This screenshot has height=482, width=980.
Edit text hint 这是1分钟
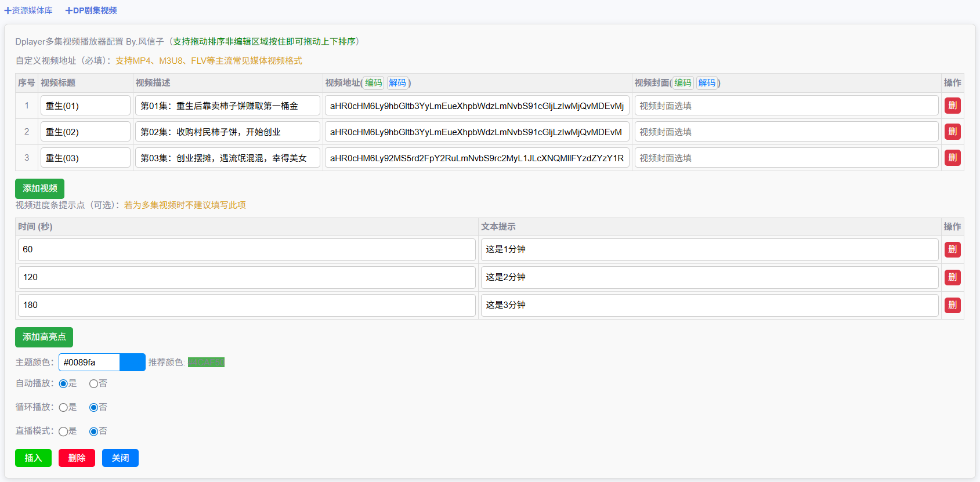[x=710, y=249]
